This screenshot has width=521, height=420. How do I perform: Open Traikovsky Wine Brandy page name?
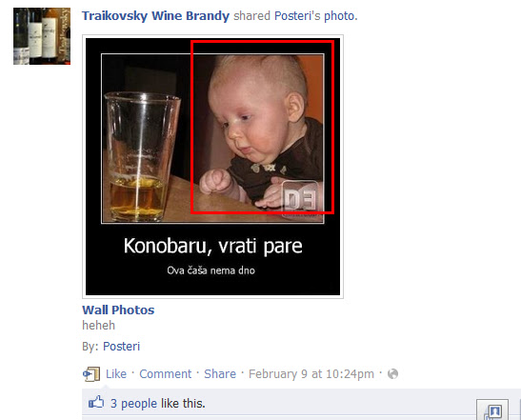pos(155,16)
